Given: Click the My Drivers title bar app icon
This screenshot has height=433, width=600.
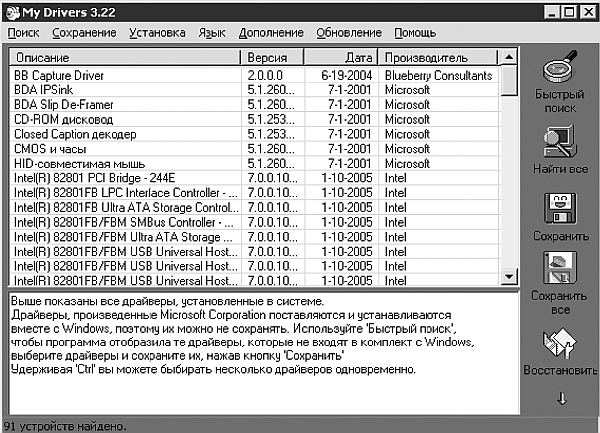Looking at the screenshot, I should (13, 13).
